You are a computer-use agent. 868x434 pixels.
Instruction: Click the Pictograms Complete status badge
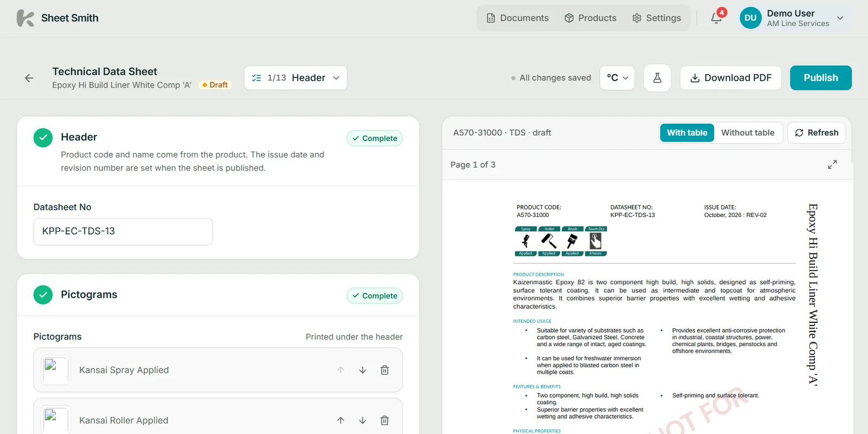375,296
